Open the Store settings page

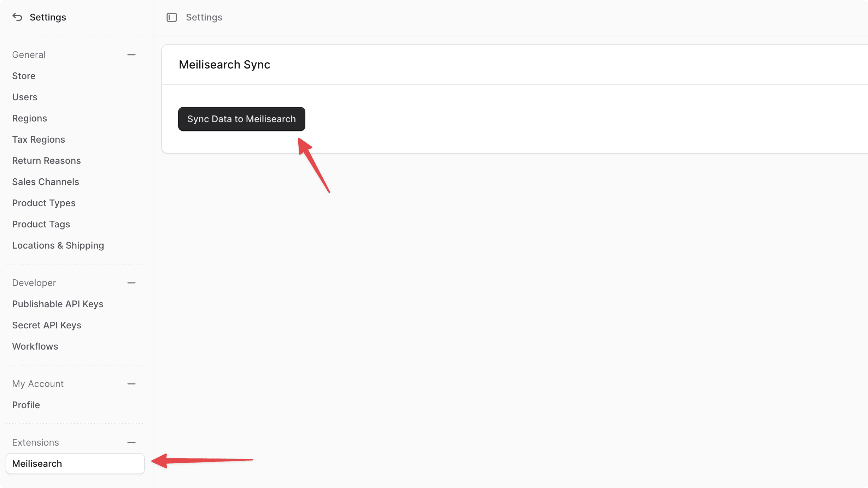click(x=23, y=76)
